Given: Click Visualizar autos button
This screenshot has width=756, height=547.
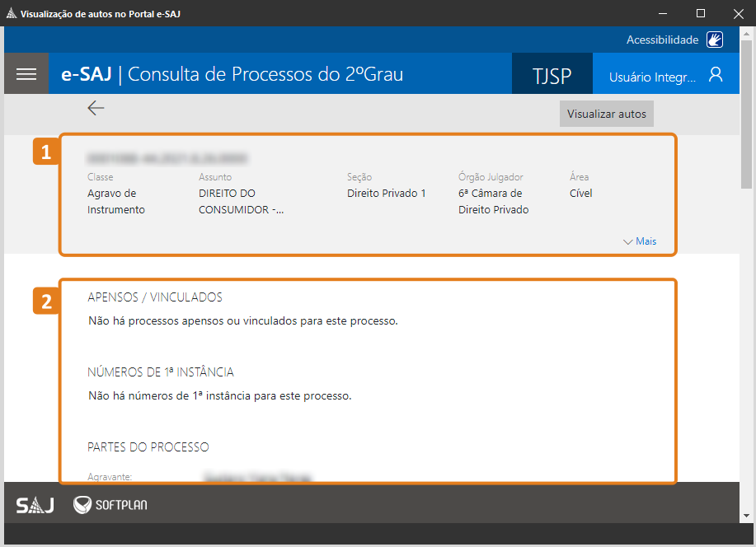Looking at the screenshot, I should click(x=607, y=114).
